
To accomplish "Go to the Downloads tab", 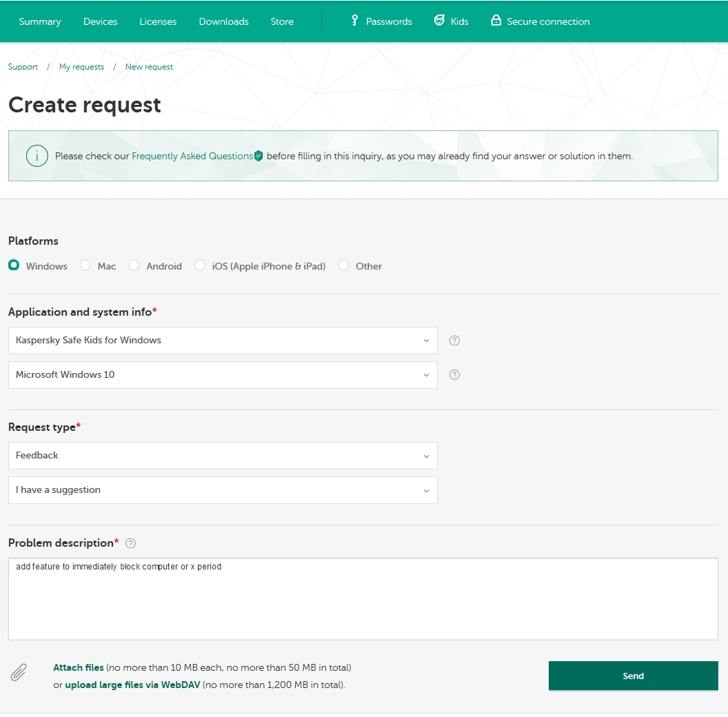I will (x=224, y=21).
